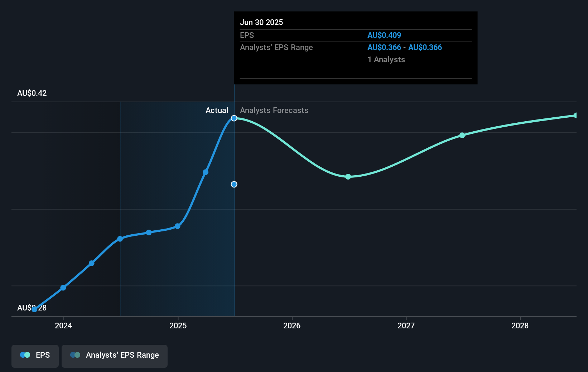
Task: Click the 2024 start EPS data point
Action: pyautogui.click(x=63, y=288)
